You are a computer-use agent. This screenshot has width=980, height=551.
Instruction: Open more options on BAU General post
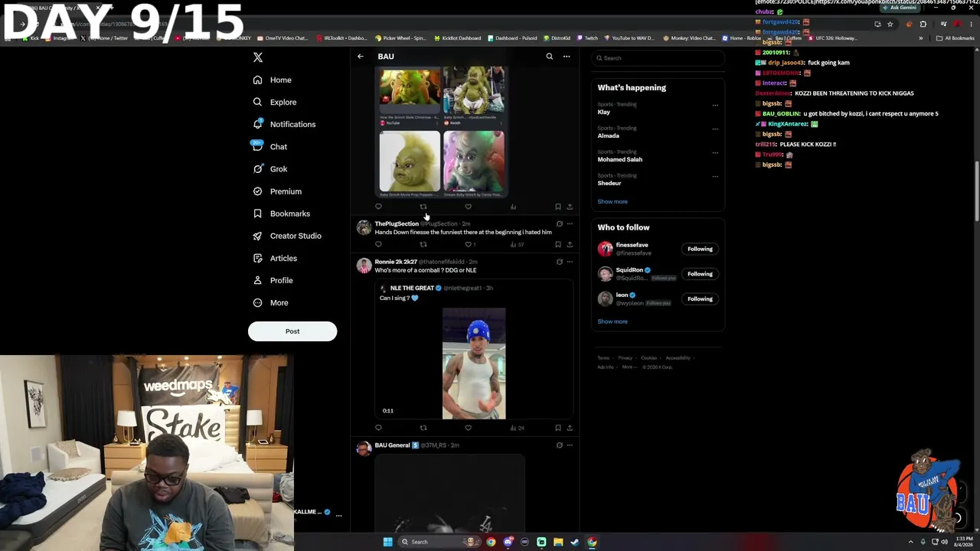[570, 445]
